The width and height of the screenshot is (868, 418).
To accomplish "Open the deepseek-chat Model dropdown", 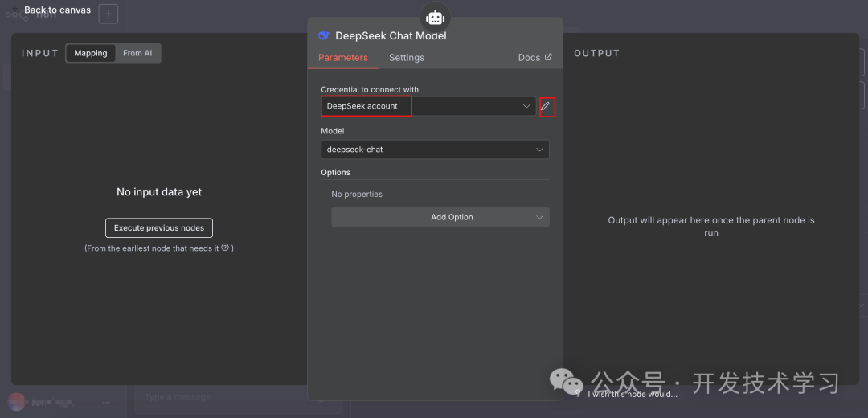I will (x=435, y=150).
